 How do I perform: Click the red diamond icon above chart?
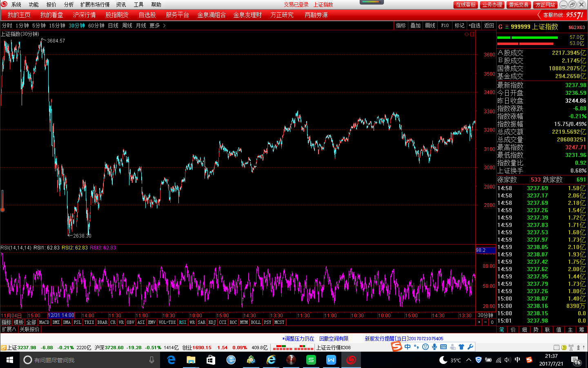coord(466,34)
